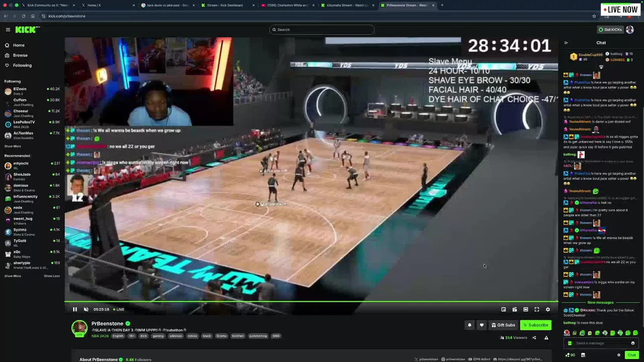The width and height of the screenshot is (644, 362).
Task: Open emoji picker in chat input
Action: (633, 343)
